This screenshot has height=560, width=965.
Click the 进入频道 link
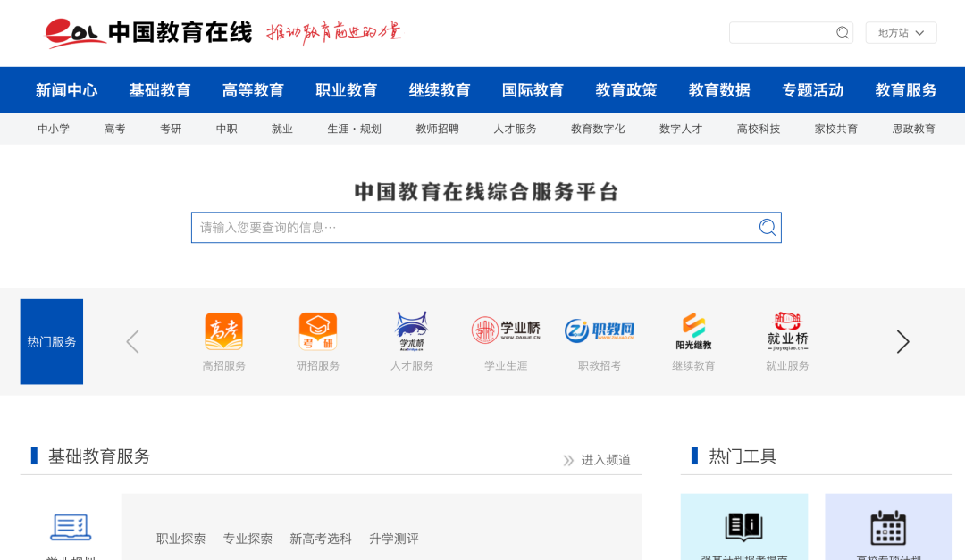[x=606, y=460]
